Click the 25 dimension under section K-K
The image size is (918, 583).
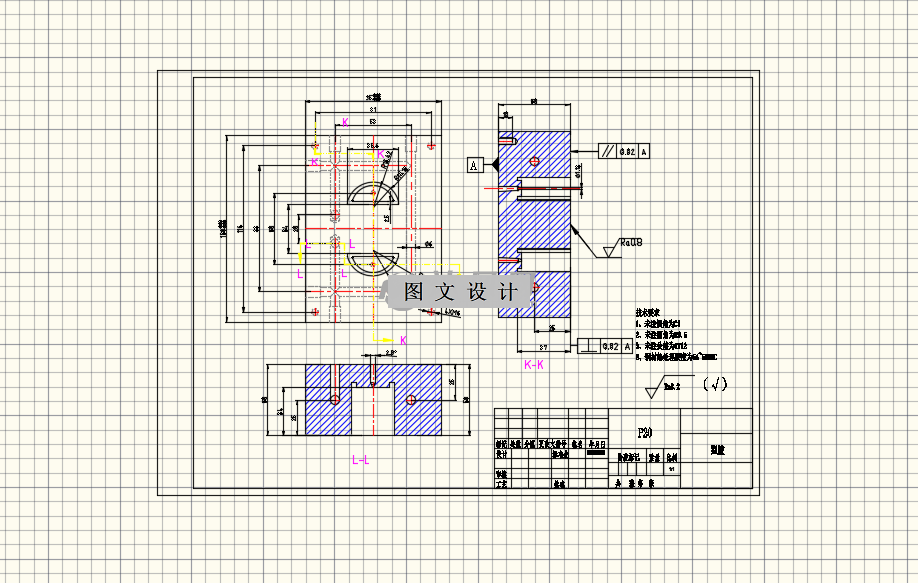pos(552,328)
